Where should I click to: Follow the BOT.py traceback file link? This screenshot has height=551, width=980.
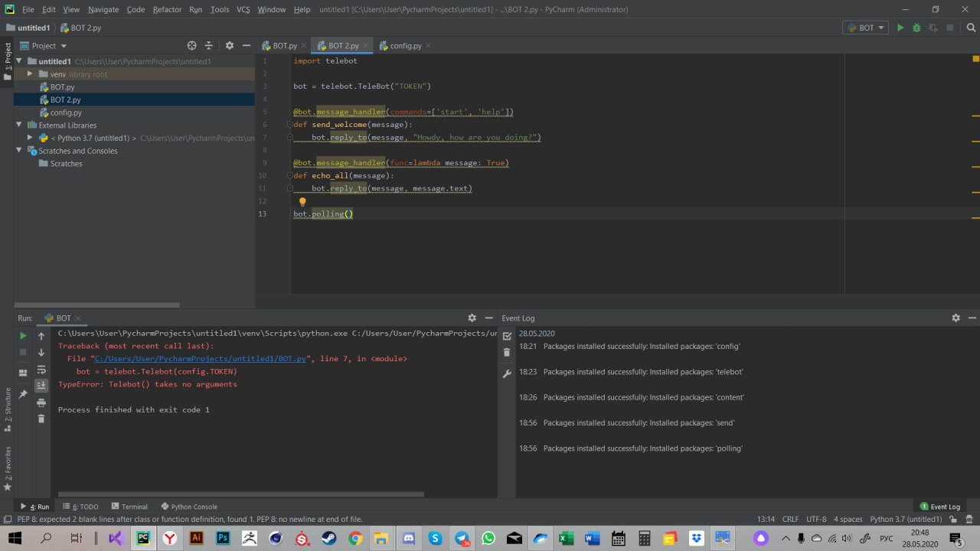[x=200, y=358]
